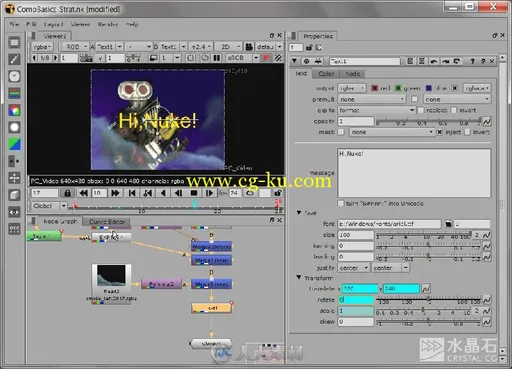Open the premult none dropdown
The width and height of the screenshot is (512, 369).
pos(372,99)
